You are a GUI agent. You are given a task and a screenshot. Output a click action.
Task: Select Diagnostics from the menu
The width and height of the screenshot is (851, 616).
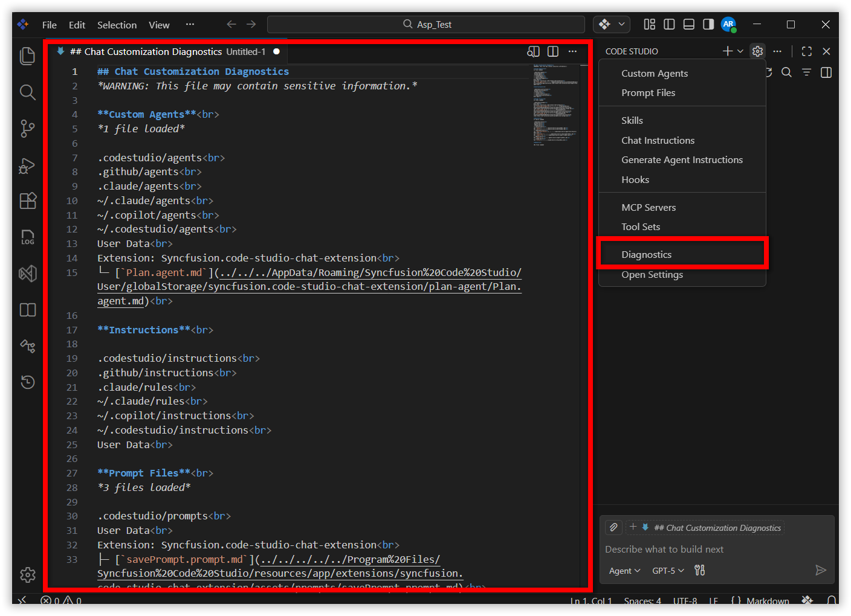(646, 255)
